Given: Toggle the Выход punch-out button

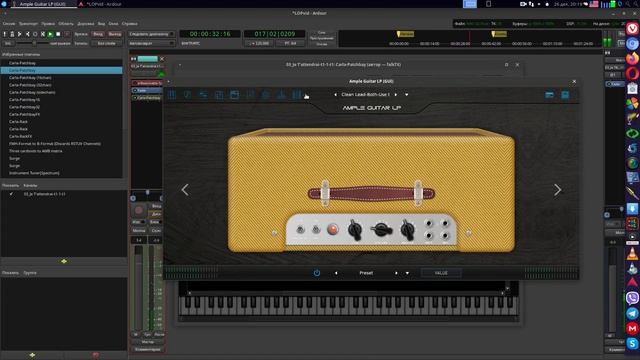Looking at the screenshot, I should [x=115, y=34].
